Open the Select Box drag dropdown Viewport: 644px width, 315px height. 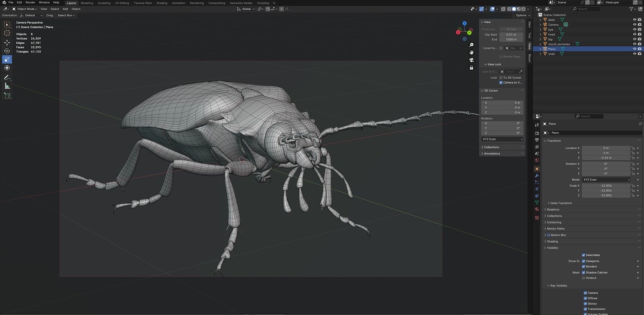click(66, 15)
